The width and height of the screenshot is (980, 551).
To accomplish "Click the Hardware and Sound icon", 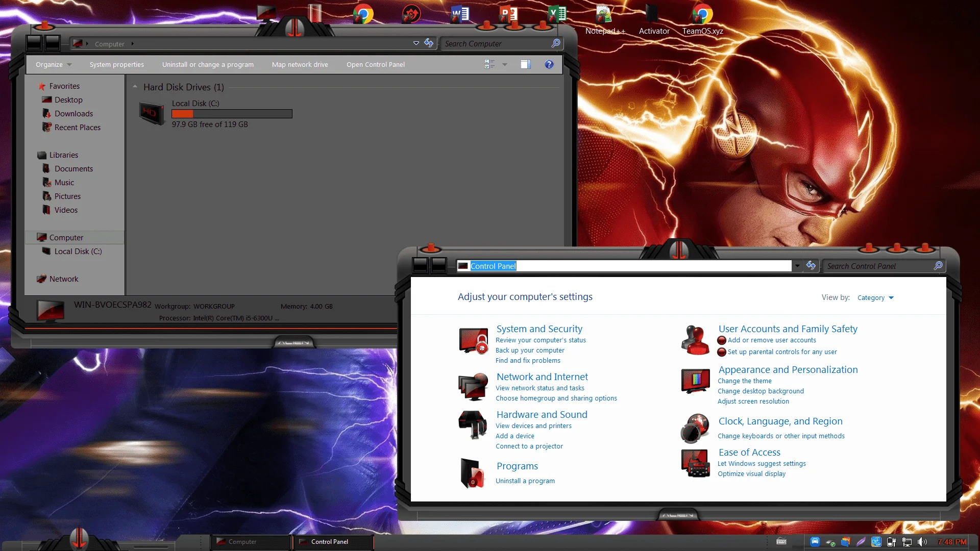I will [473, 425].
